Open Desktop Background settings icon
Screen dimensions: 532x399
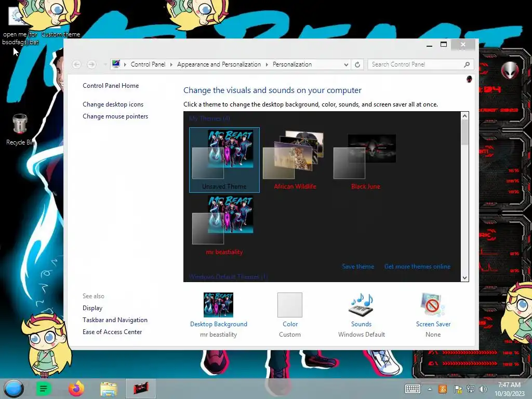click(x=219, y=304)
